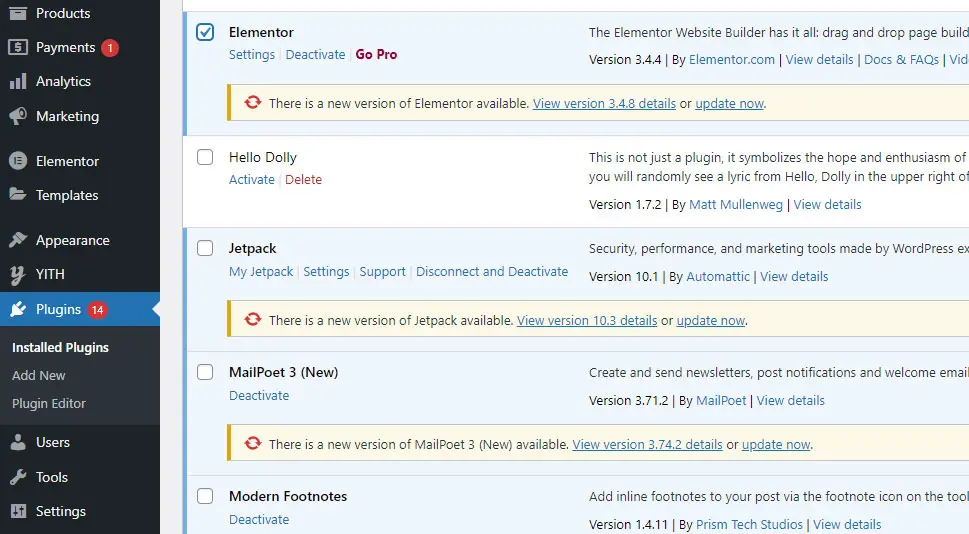
Task: Click the Templates folder icon
Action: (x=18, y=195)
